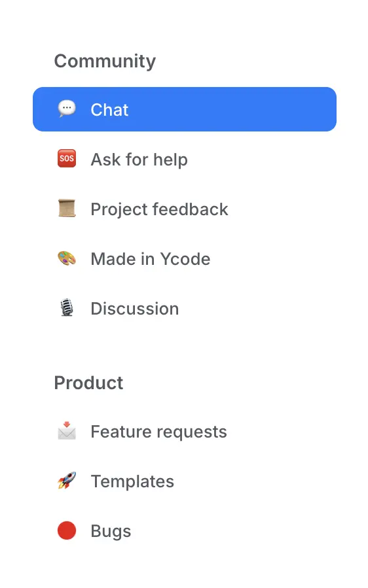Click the blue highlighted background of the Chat row
This screenshot has height=588, width=368.
point(233,109)
